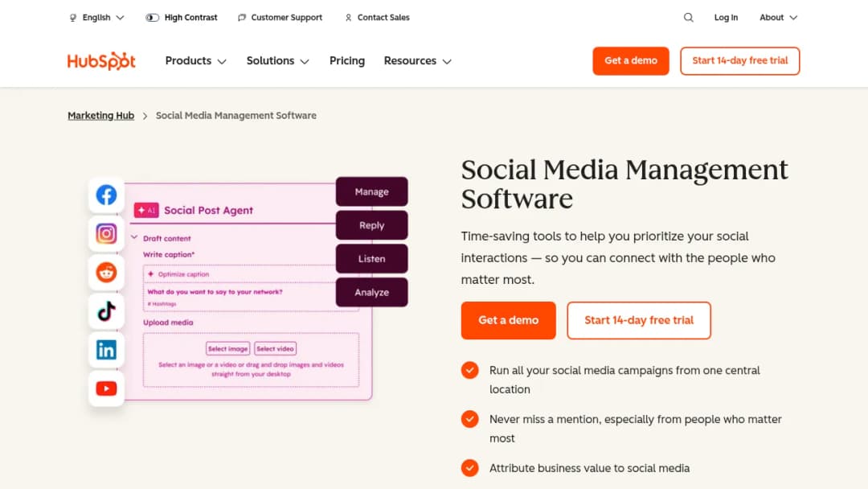Open the Log in link
Screen dimensions: 868x489
pyautogui.click(x=726, y=18)
